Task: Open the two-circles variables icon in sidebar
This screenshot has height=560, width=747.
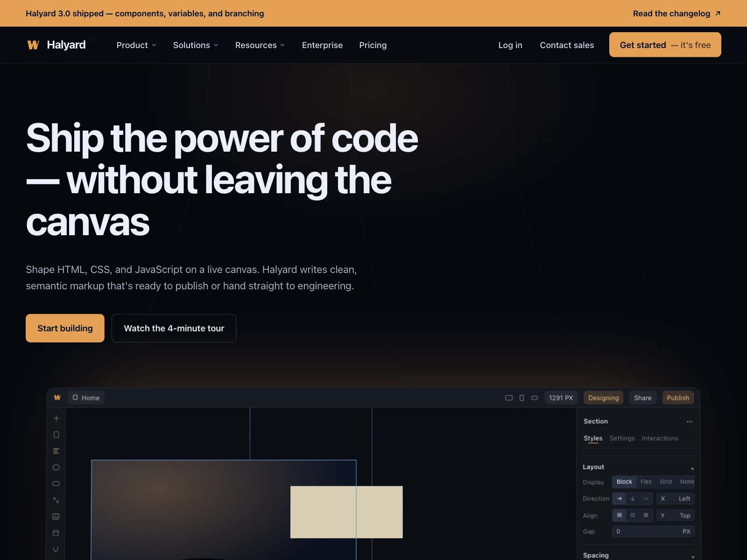Action: tap(56, 500)
